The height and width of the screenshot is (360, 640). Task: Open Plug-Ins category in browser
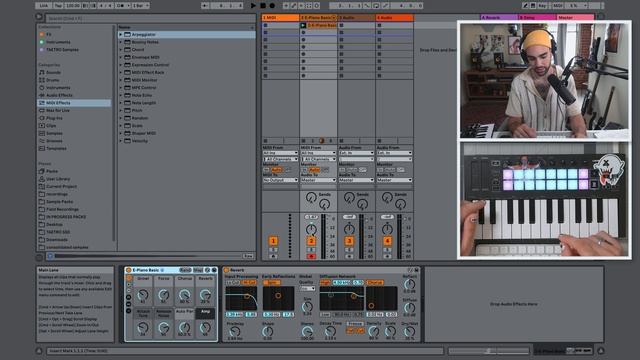(54, 118)
